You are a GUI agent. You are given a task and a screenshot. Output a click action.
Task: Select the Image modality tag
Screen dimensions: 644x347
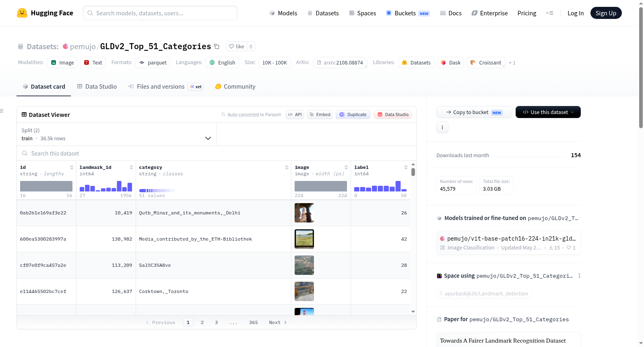pyautogui.click(x=62, y=62)
